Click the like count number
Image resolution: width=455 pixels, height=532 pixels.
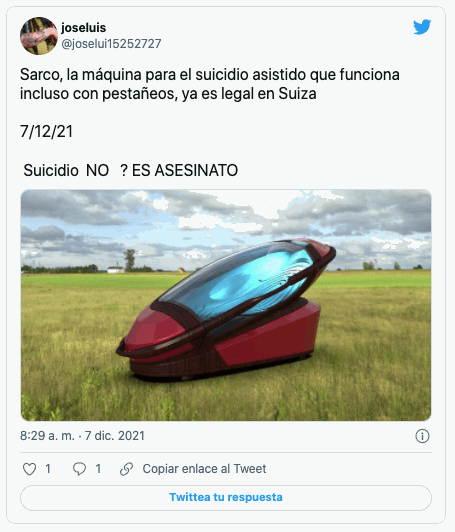point(48,469)
